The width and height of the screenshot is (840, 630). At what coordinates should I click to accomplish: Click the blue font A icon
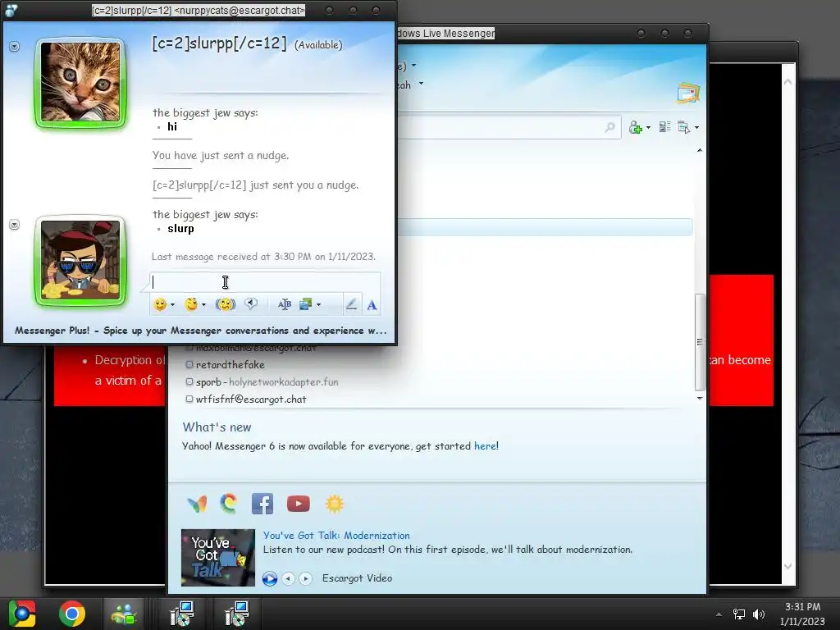pyautogui.click(x=372, y=305)
